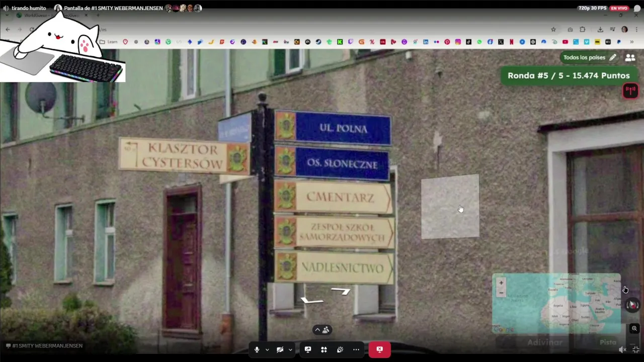The image size is (644, 362).
Task: Open the Google Maps pin bookmark
Action: 125,42
